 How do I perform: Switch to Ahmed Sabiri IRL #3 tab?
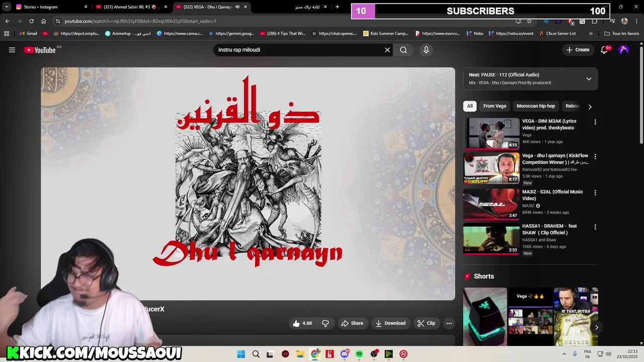pos(131,7)
